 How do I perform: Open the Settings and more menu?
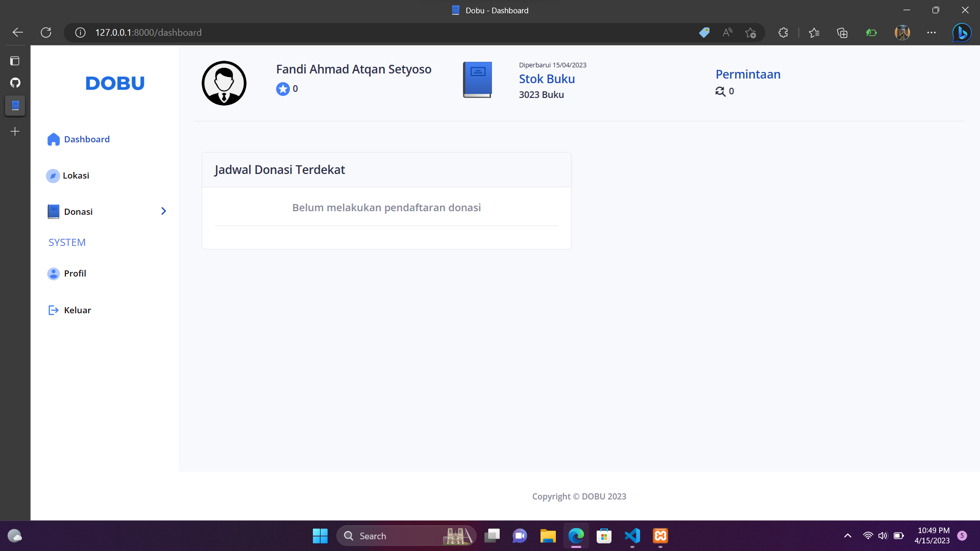click(931, 32)
